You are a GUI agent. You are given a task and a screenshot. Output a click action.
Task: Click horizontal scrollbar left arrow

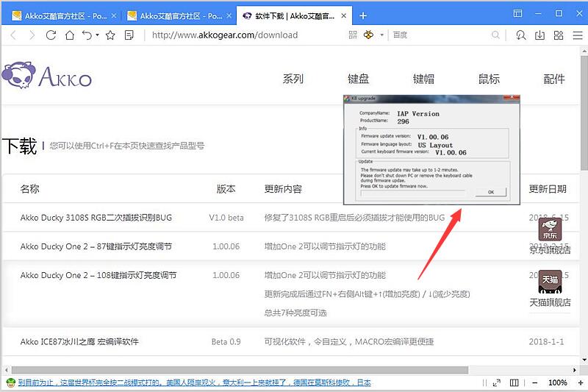6,370
